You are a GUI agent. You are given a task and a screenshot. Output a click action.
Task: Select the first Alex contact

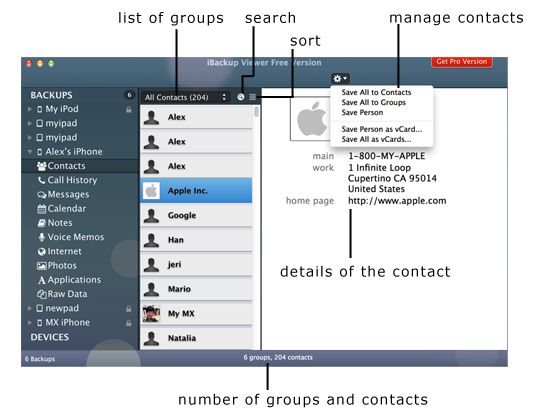[196, 117]
